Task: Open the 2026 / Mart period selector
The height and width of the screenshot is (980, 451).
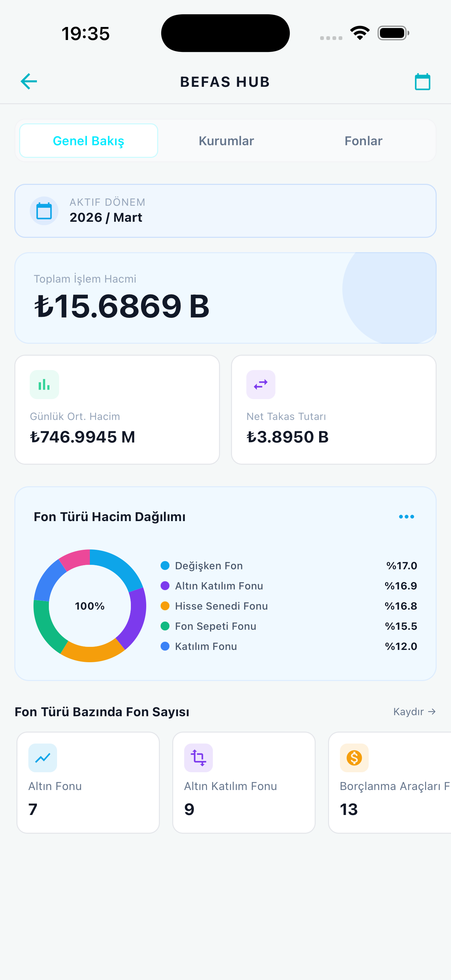Action: coord(225,211)
